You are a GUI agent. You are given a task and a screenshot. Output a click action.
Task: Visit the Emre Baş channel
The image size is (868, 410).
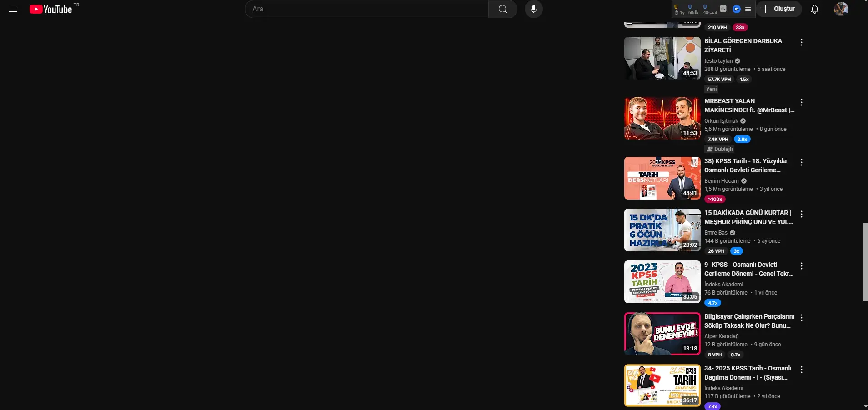tap(716, 233)
